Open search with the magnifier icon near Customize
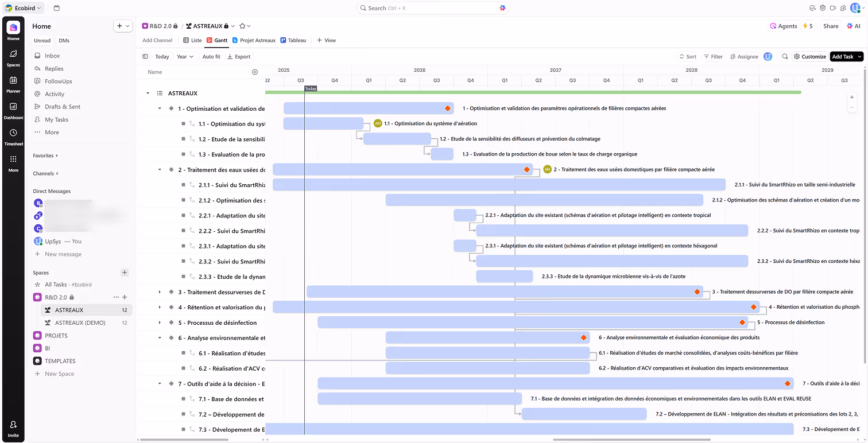 point(785,57)
